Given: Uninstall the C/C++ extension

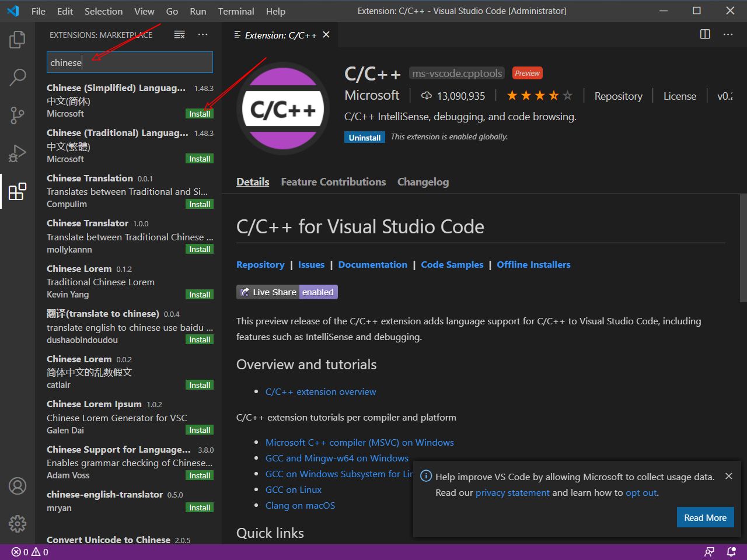Looking at the screenshot, I should pyautogui.click(x=365, y=138).
